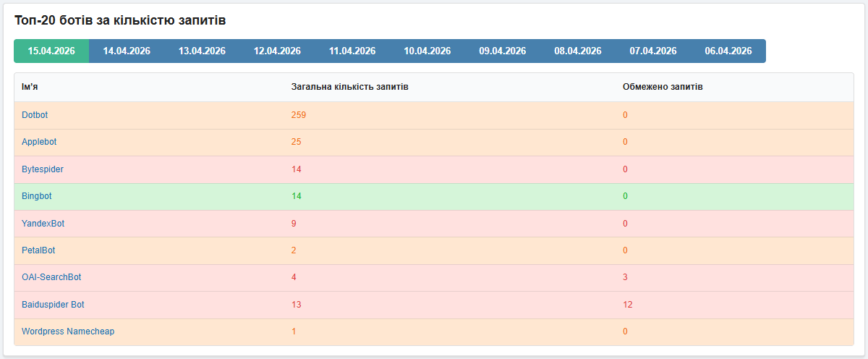Select the 08.04.2026 tab

click(578, 51)
